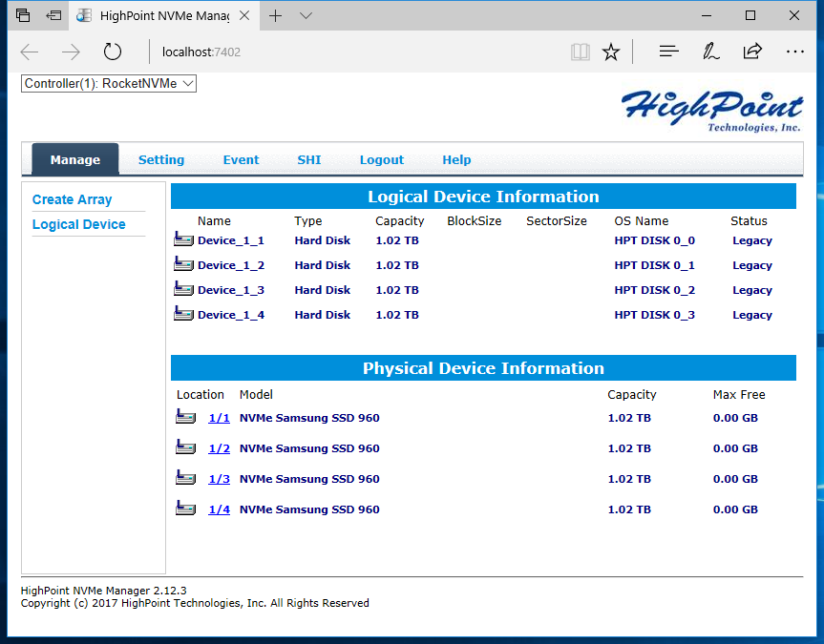The image size is (824, 644).
Task: Click the SectorSize column header
Action: tap(557, 221)
